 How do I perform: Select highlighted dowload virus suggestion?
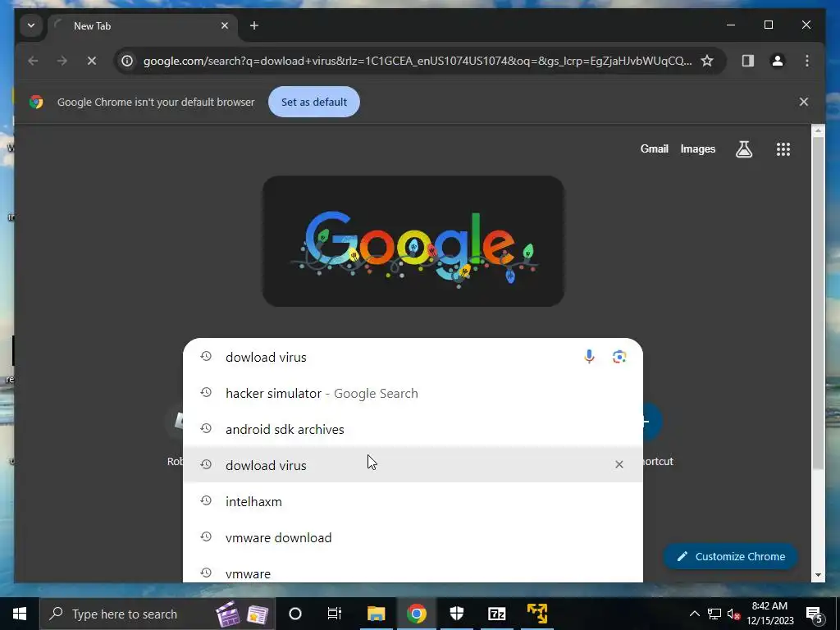413,465
